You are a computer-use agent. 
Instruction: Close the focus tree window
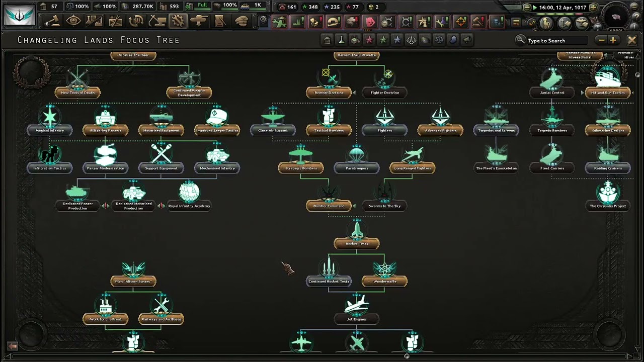point(632,40)
